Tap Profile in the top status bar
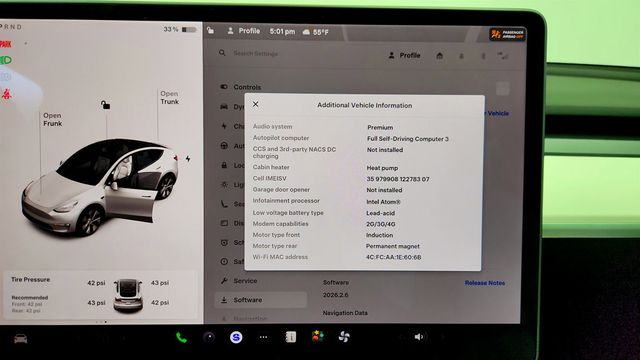This screenshot has width=640, height=360. tap(244, 31)
